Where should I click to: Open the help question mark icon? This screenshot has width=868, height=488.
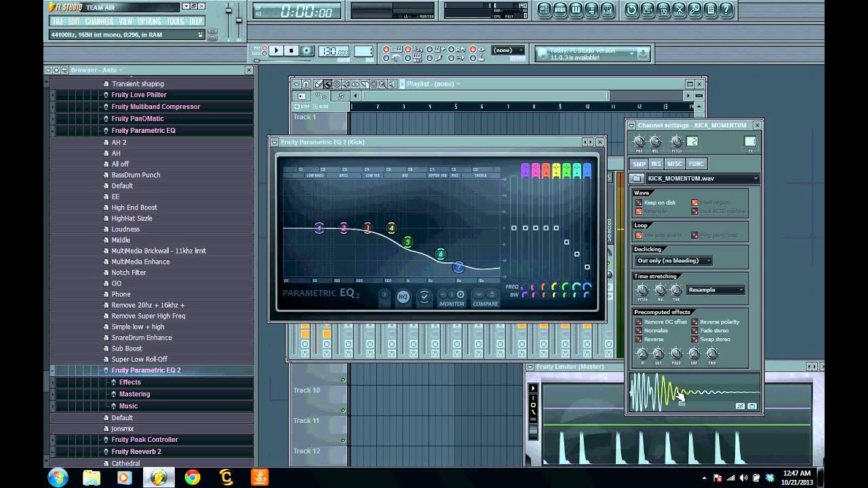click(x=726, y=9)
